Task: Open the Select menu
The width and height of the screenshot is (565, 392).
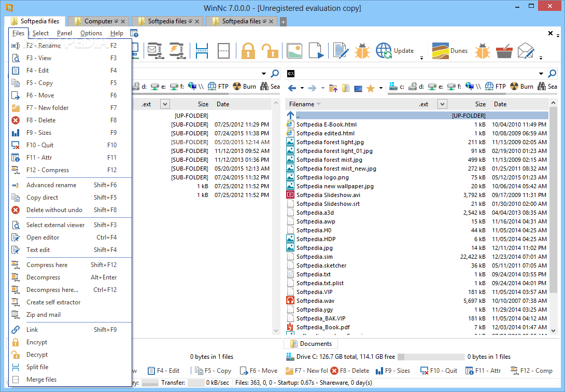Action: (x=40, y=33)
